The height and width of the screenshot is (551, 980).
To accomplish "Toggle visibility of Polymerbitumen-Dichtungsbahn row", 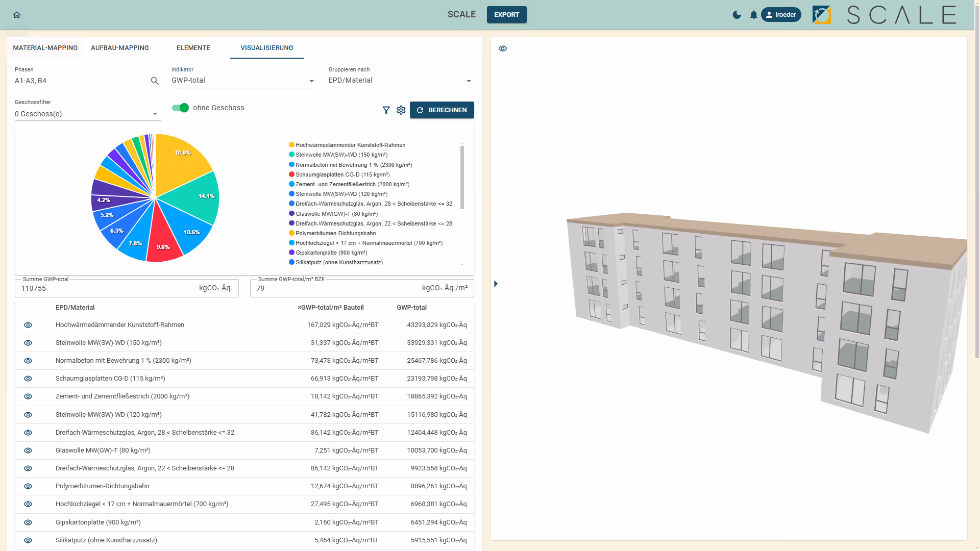I will 28,486.
